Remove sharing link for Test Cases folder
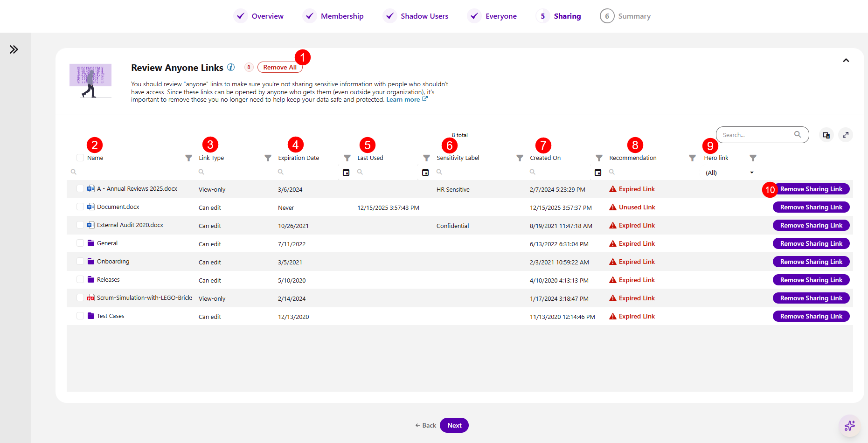 811,316
